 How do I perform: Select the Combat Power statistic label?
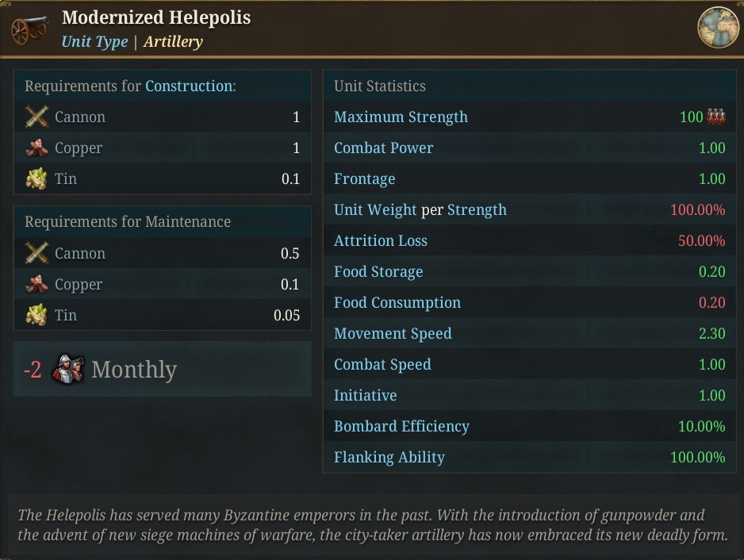(x=383, y=148)
